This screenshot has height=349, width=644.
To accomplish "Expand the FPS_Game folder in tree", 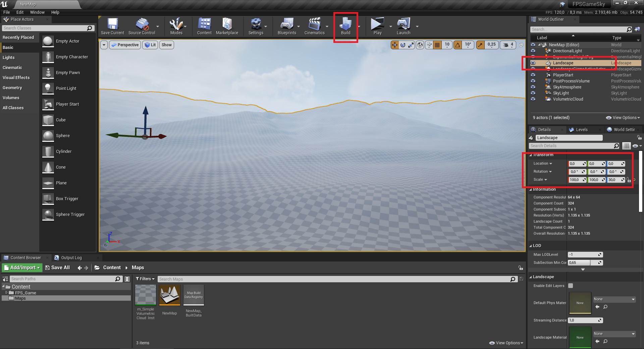I will pyautogui.click(x=6, y=293).
